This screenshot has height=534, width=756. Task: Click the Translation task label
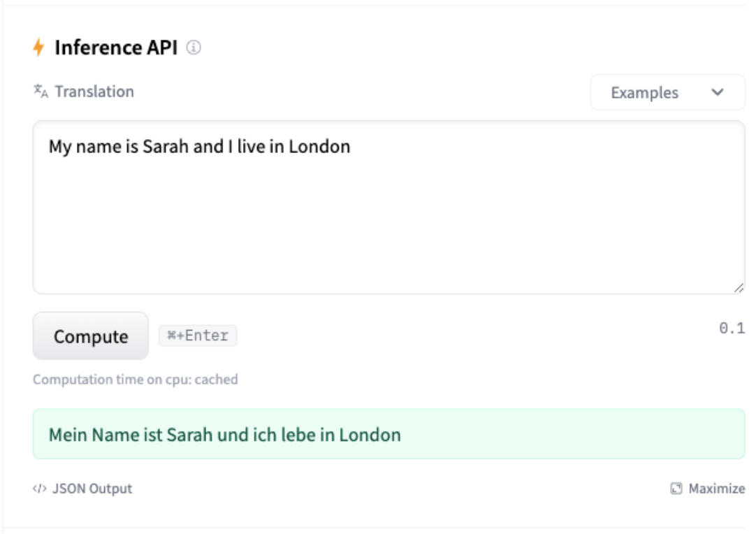(x=94, y=92)
